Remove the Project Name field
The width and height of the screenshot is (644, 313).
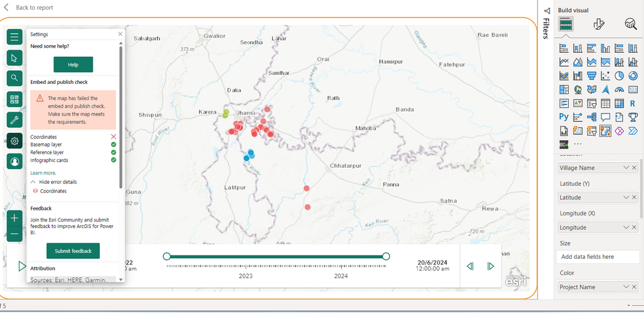tap(634, 287)
